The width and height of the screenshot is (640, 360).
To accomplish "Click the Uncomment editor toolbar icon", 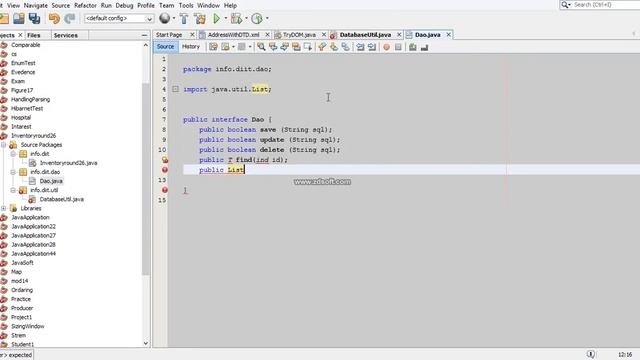I will (x=424, y=47).
